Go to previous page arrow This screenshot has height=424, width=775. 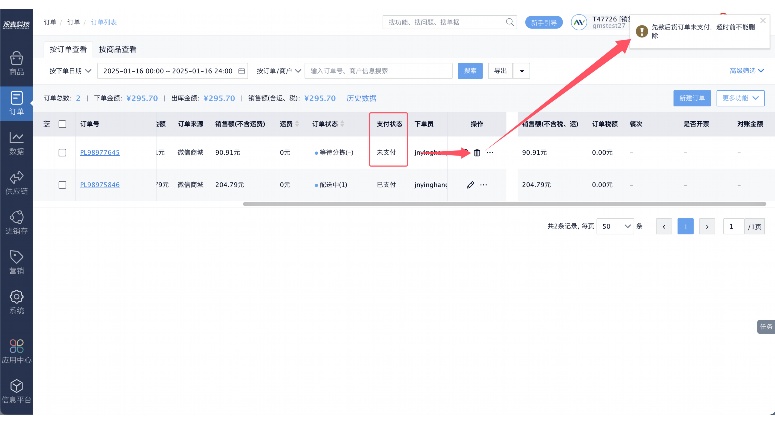pyautogui.click(x=664, y=226)
